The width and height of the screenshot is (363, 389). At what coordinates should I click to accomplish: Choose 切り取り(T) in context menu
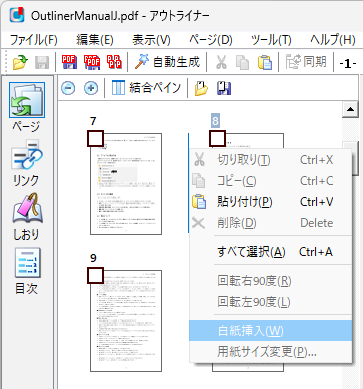coord(270,160)
